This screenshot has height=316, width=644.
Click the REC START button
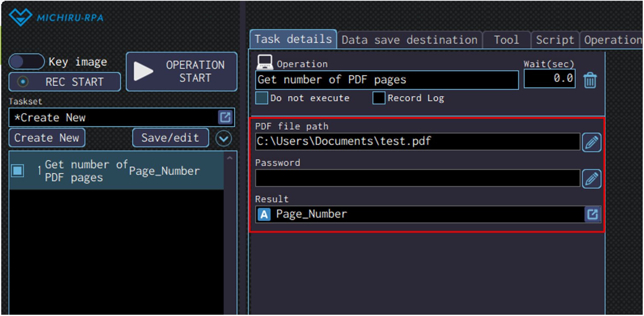coord(65,82)
